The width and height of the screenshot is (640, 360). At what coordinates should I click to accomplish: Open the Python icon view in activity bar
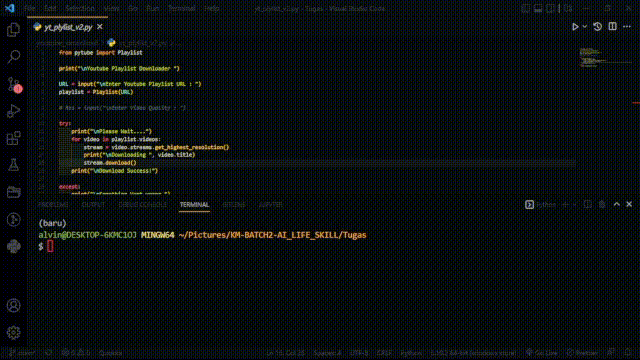[13, 246]
